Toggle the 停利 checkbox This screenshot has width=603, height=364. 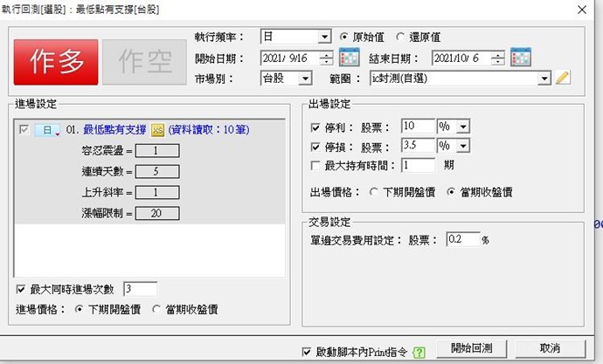click(315, 127)
